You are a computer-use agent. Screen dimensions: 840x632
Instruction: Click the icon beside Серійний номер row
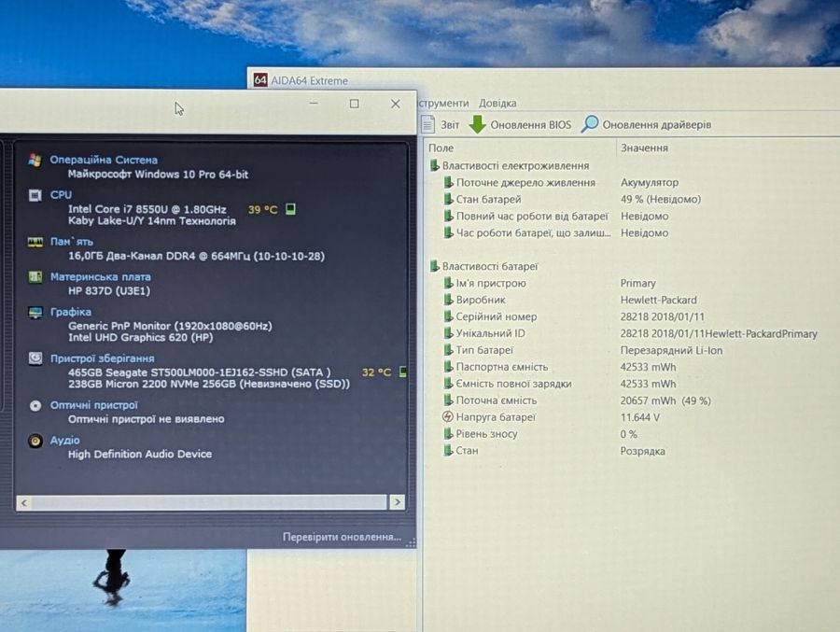[448, 316]
